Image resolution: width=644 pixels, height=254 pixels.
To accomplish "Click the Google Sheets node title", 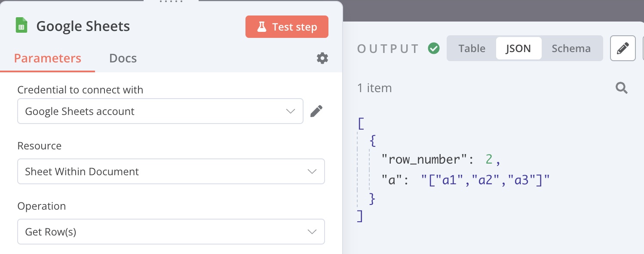I will pos(83,26).
